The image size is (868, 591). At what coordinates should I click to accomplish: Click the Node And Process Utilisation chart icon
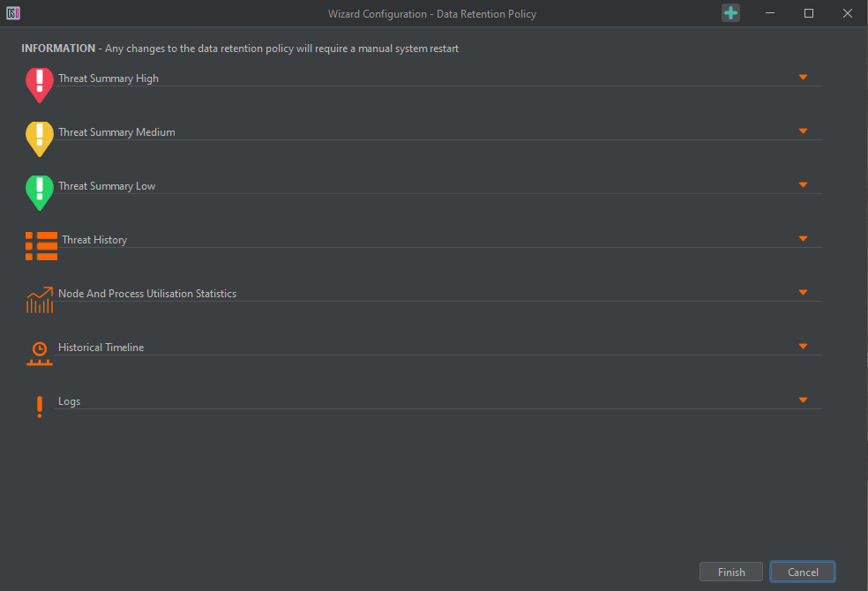click(x=39, y=299)
